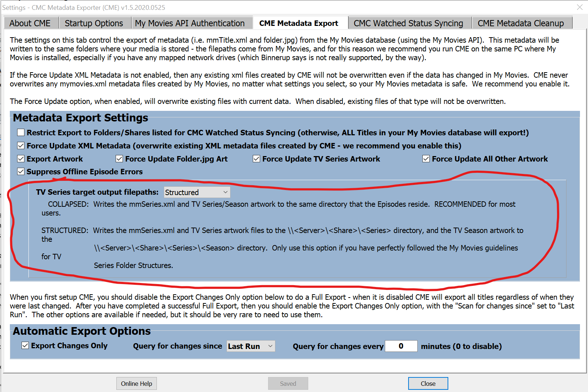Enable Restrict Export to Folders/Shares checkbox
This screenshot has height=392, width=588.
click(21, 133)
